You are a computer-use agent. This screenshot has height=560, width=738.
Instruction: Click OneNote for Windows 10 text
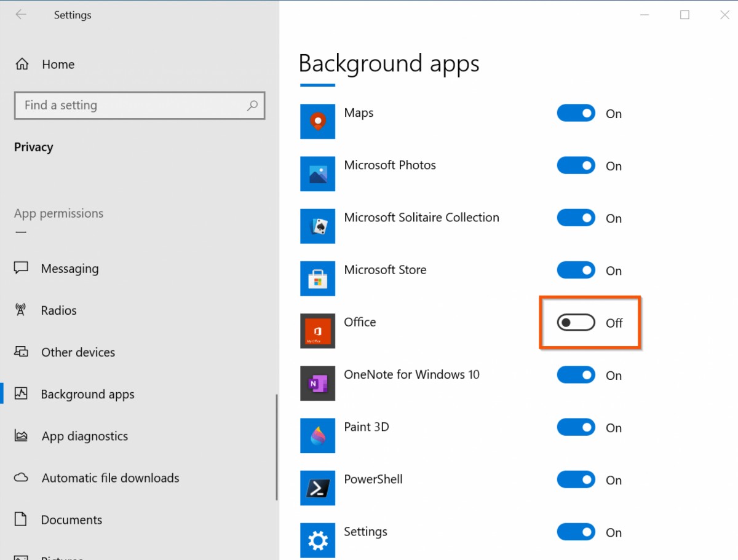[411, 374]
